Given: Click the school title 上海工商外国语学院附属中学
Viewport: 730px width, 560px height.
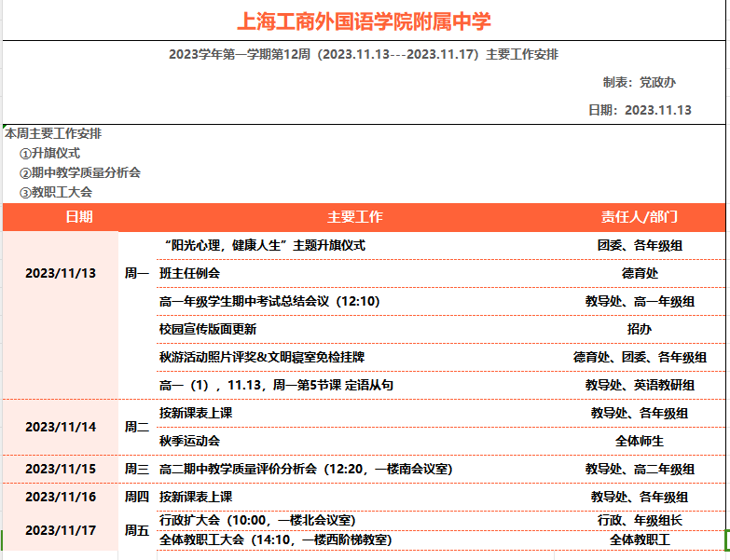Looking at the screenshot, I should coord(364,21).
